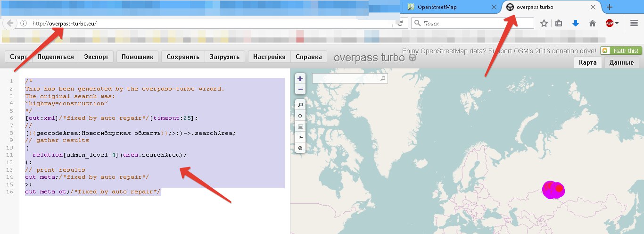Close the OpenStreetMap tab
Screen dimensions: 644x234
494,7
